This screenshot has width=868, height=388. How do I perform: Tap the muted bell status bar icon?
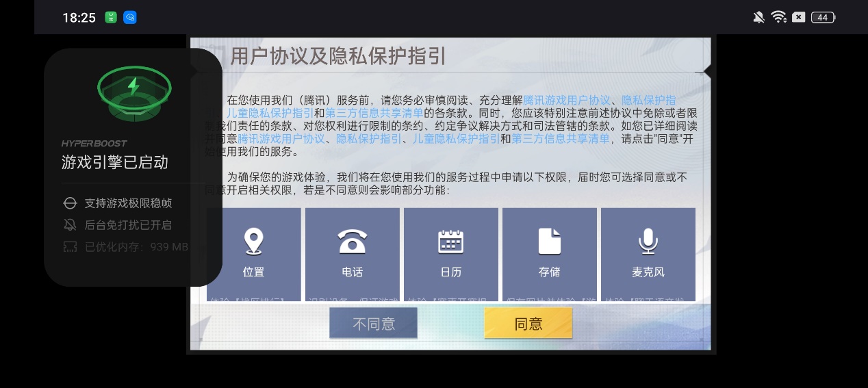[758, 17]
